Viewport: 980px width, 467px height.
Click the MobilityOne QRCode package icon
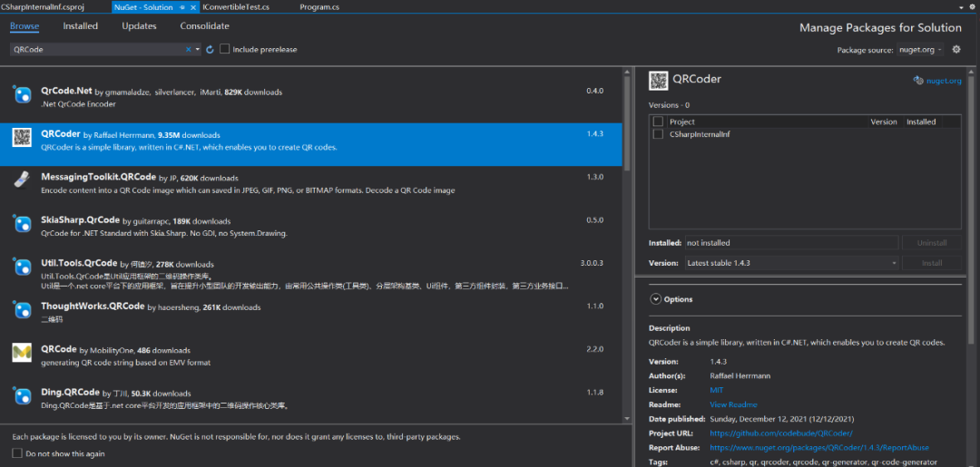(22, 353)
